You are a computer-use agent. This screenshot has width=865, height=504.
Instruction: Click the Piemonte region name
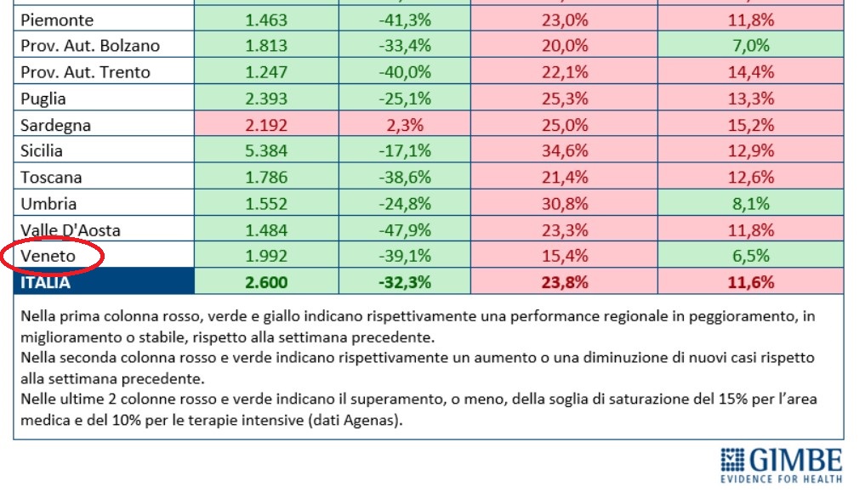tap(57, 20)
